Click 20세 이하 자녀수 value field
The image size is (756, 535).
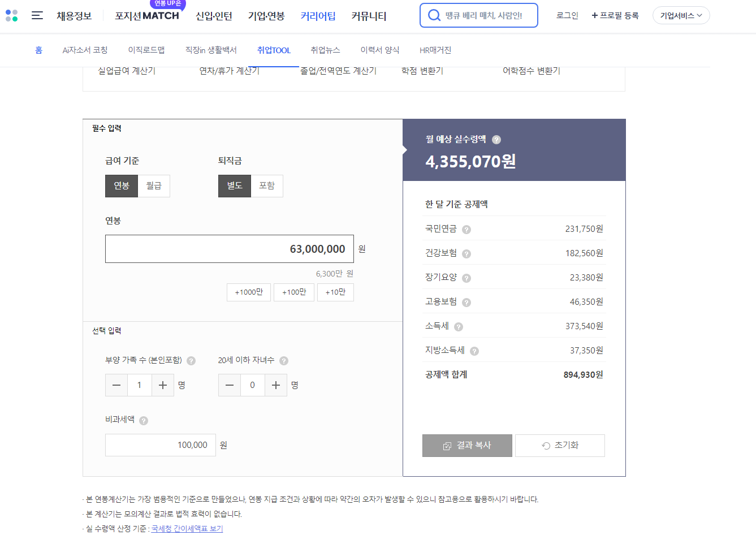pyautogui.click(x=253, y=385)
